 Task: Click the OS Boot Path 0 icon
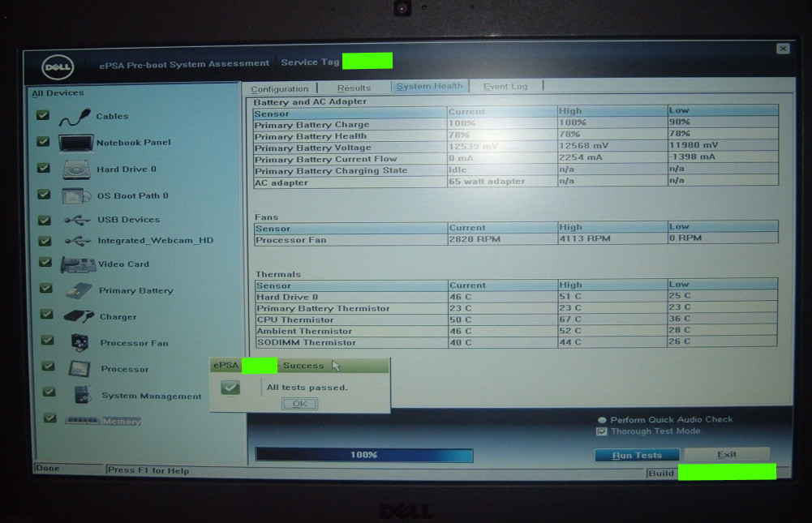click(x=76, y=196)
